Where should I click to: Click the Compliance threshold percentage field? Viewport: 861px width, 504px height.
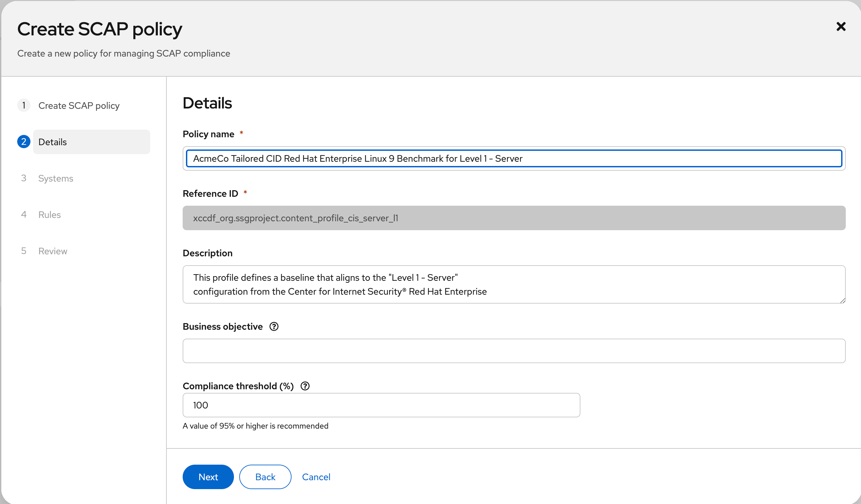pos(381,405)
